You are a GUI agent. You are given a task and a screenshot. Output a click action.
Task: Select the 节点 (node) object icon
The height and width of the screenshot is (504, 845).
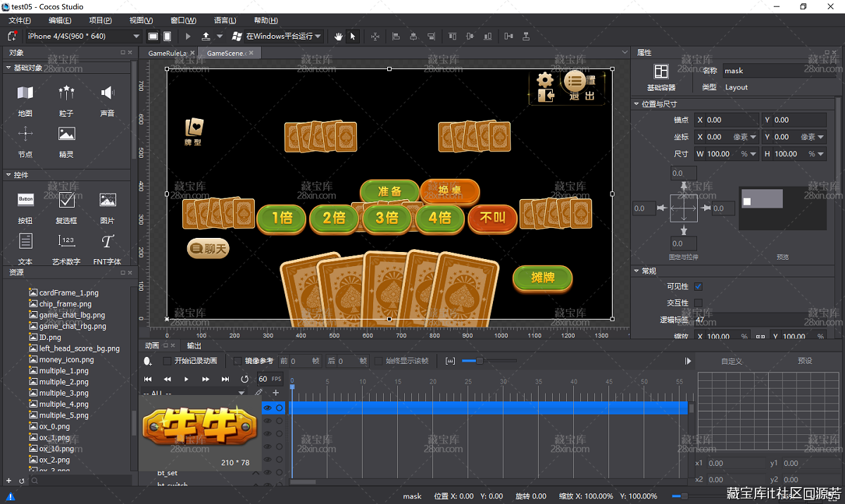point(25,134)
